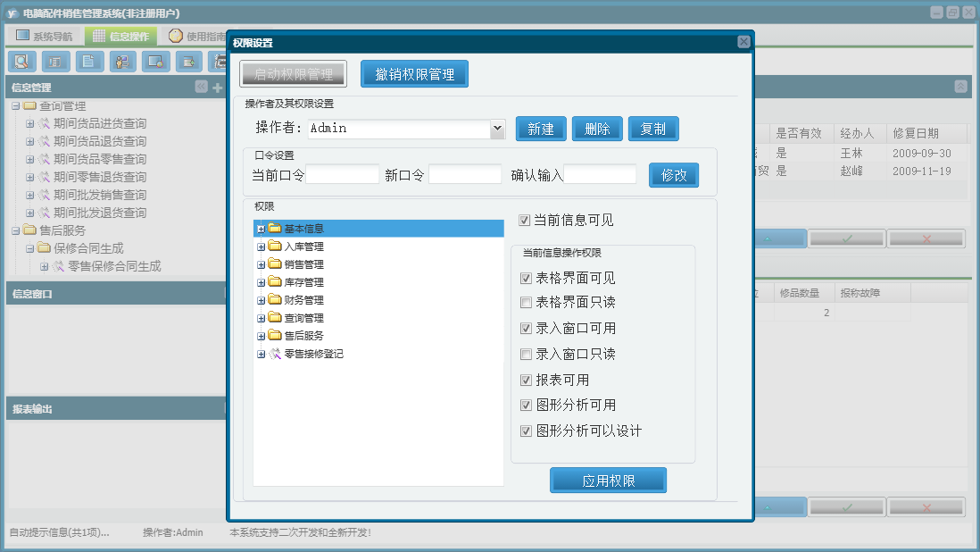The image size is (980, 552).
Task: Expand the 入库管理 tree node
Action: 262,247
